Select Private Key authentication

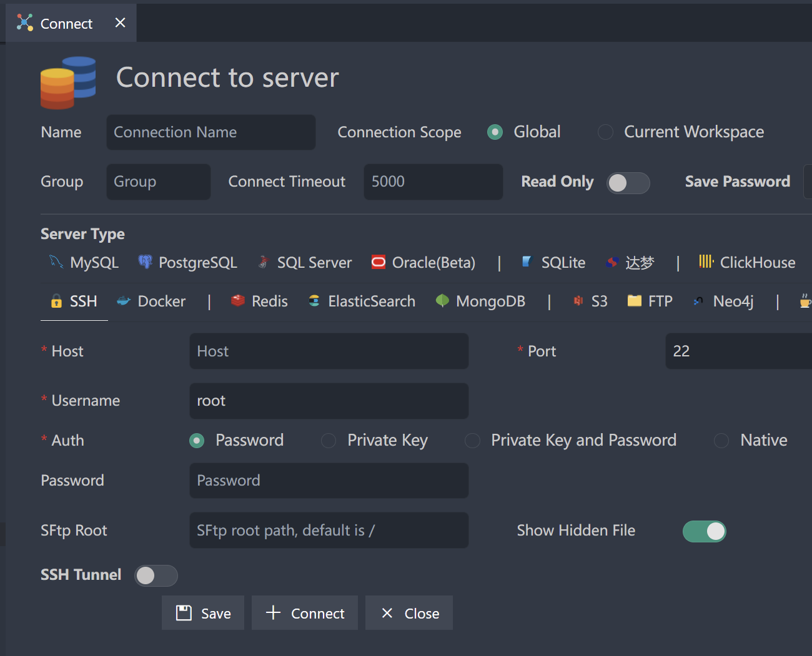(x=329, y=441)
